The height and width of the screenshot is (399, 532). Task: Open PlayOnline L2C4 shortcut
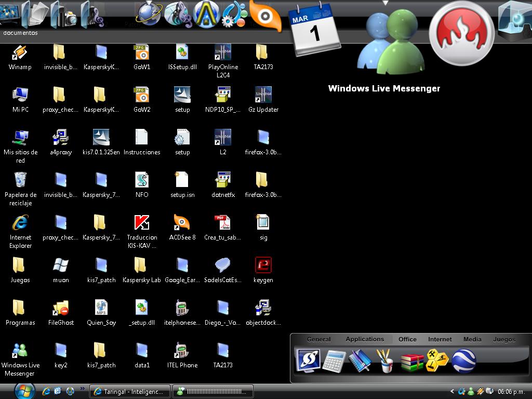[222, 52]
